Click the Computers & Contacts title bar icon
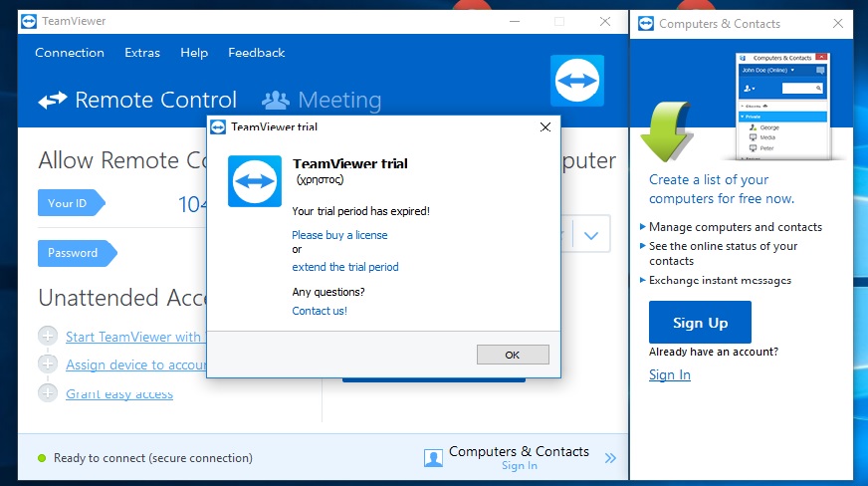The height and width of the screenshot is (486, 868). [645, 24]
